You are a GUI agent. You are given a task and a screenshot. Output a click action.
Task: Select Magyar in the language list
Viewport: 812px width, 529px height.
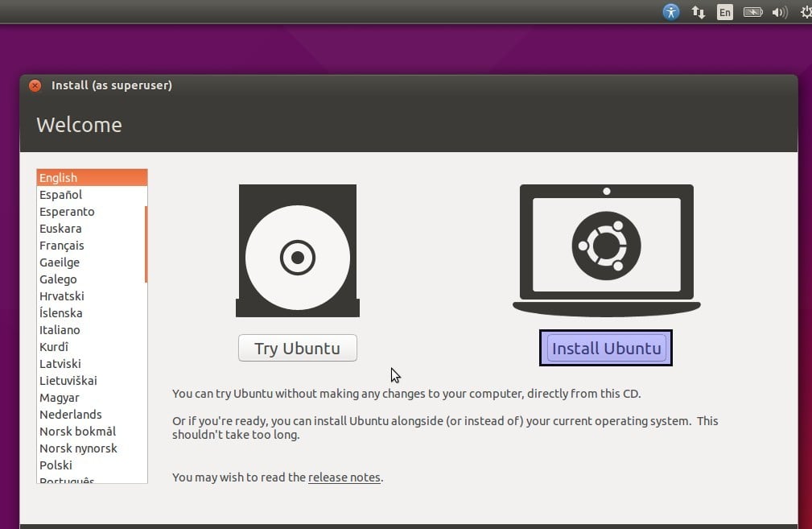click(x=93, y=398)
